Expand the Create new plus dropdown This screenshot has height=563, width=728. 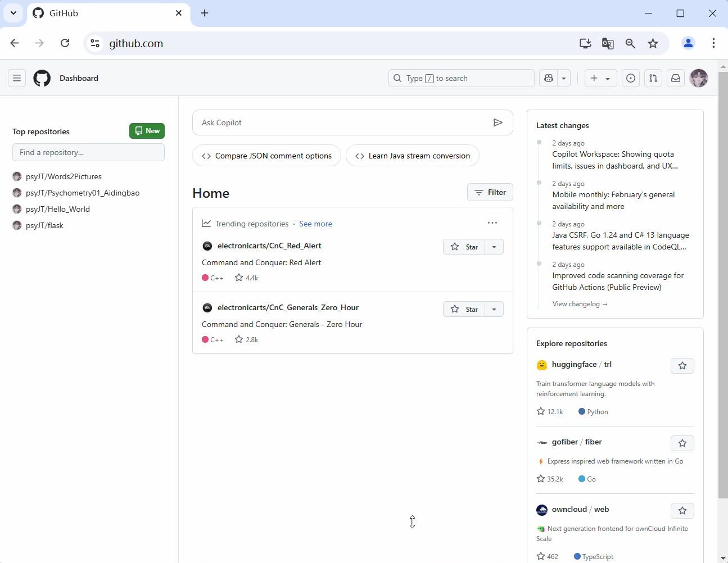click(x=600, y=79)
